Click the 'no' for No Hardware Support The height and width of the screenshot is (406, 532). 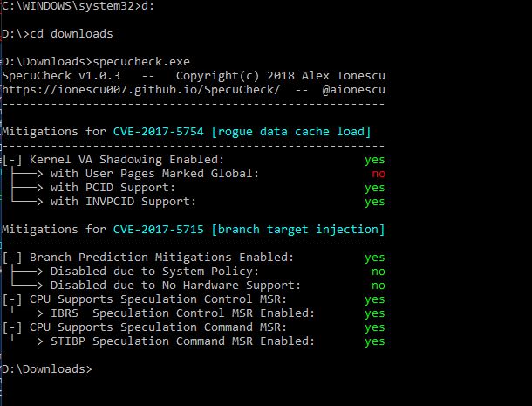point(378,286)
